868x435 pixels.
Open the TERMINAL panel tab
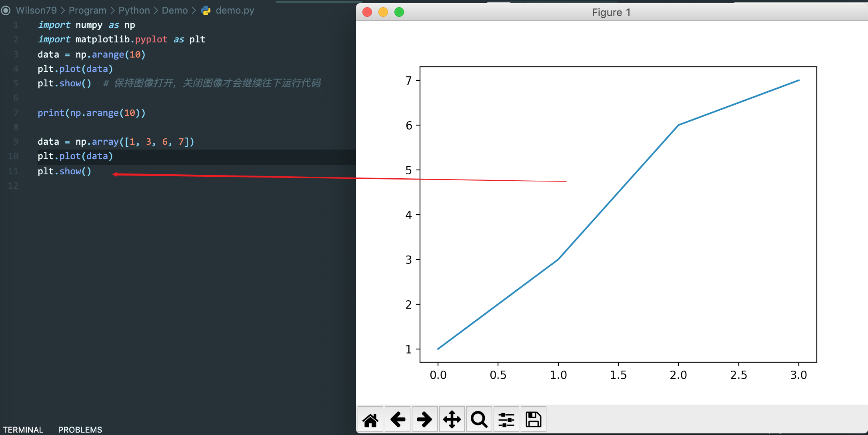[x=23, y=429]
